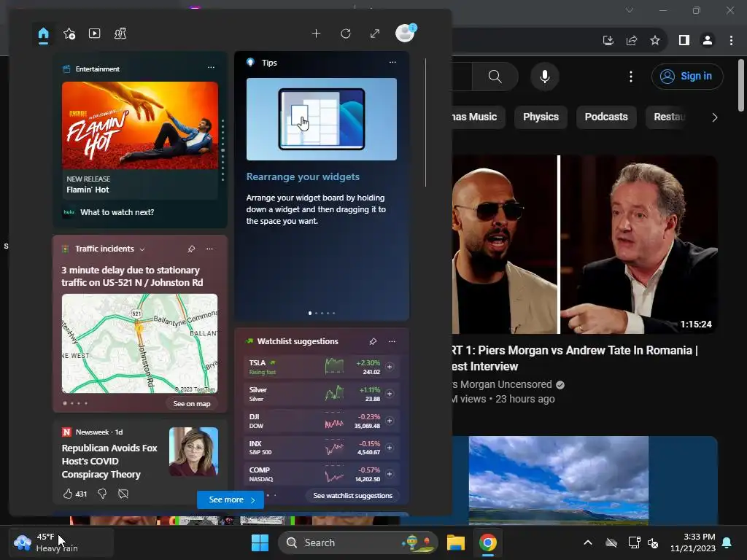Open the widgets Home tab icon
Screen dimensions: 747x560
click(x=43, y=34)
